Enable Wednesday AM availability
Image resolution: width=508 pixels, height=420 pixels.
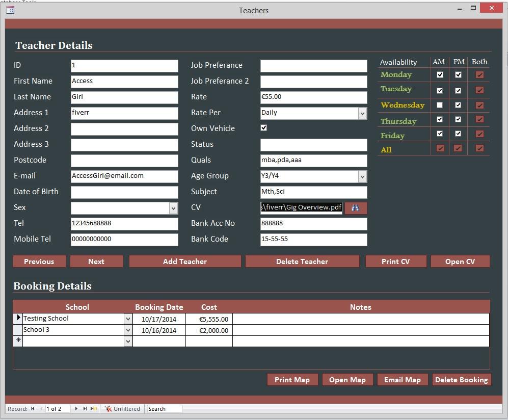439,105
